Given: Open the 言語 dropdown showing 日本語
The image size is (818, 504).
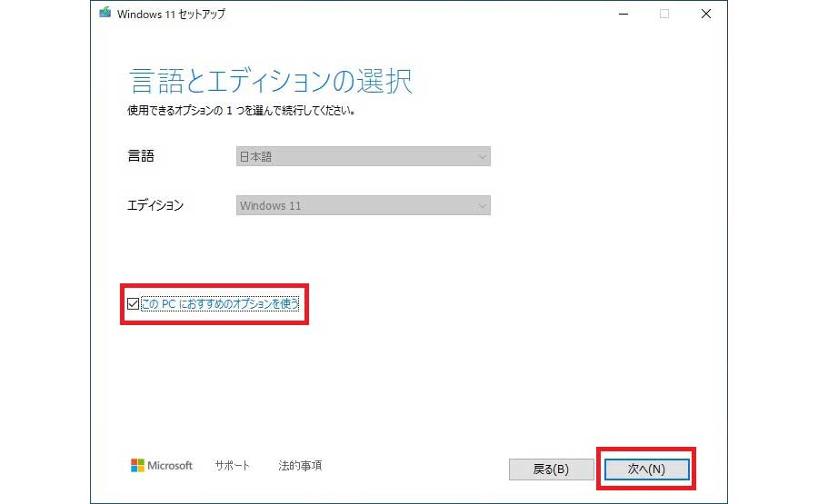Looking at the screenshot, I should [363, 156].
